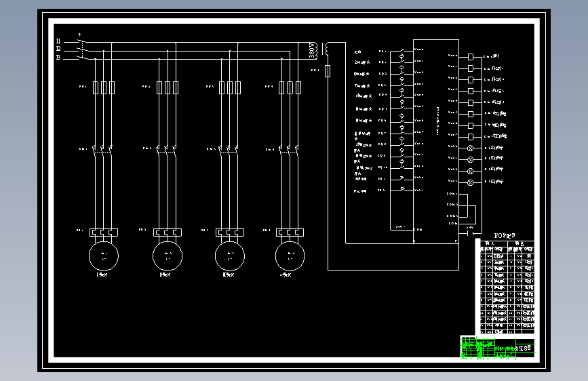Select the fuse group feeding the leftmost motor
588x381 pixels.
pos(104,87)
